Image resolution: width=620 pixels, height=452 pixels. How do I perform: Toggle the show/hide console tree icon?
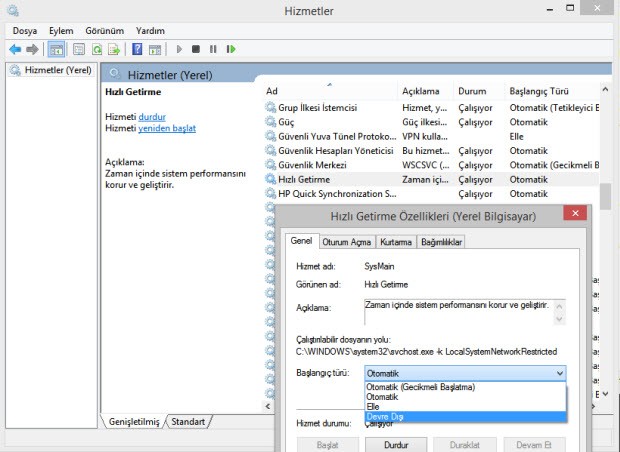tap(57, 49)
